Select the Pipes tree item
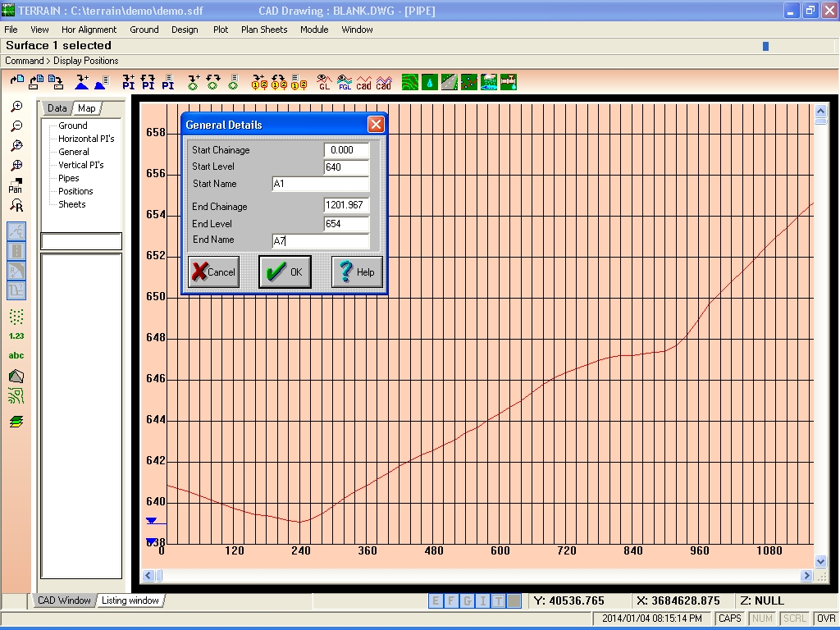Screen dimensions: 840x630 click(69, 178)
